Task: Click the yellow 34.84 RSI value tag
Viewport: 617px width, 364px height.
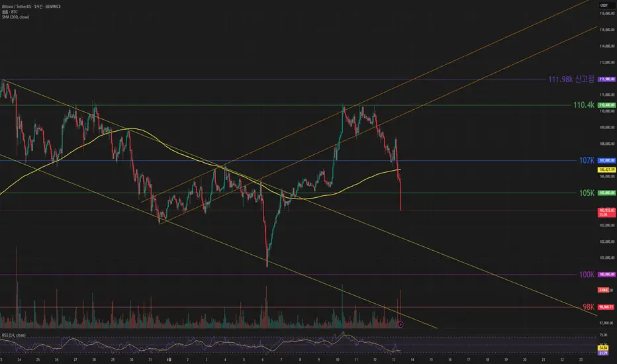Action: (x=603, y=348)
